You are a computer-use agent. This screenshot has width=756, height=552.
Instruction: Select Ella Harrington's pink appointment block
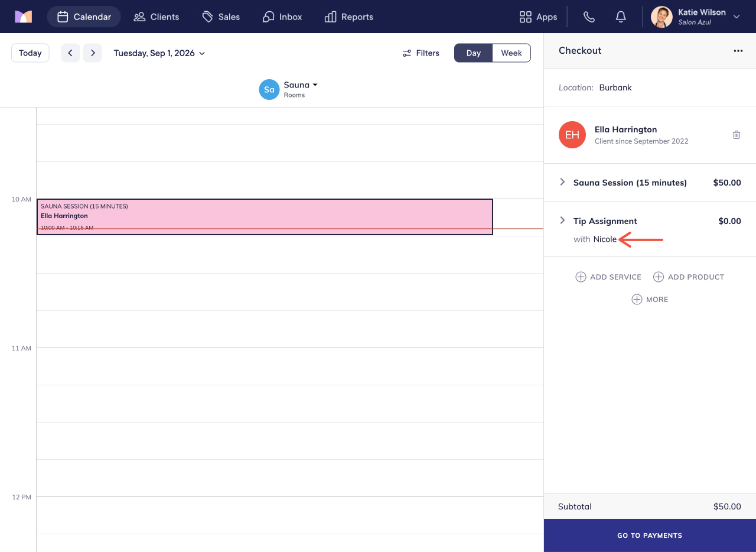pos(265,217)
